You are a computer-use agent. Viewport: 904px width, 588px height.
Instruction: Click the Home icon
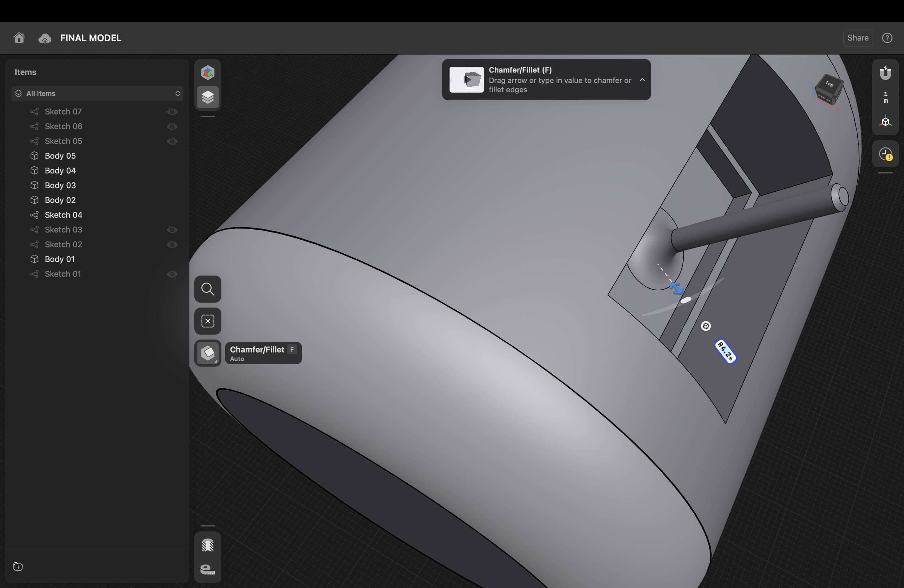(19, 38)
